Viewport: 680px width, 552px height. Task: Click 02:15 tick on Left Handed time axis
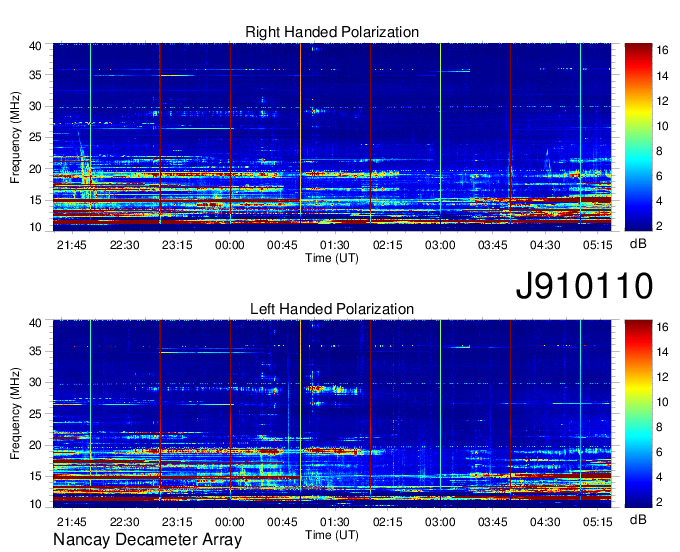[388, 522]
